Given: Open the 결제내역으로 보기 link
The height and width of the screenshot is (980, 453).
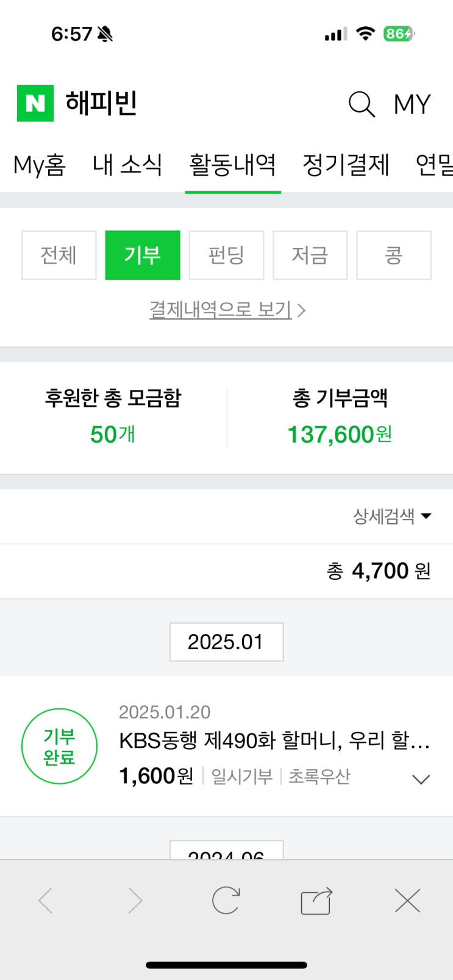Looking at the screenshot, I should pos(227,310).
